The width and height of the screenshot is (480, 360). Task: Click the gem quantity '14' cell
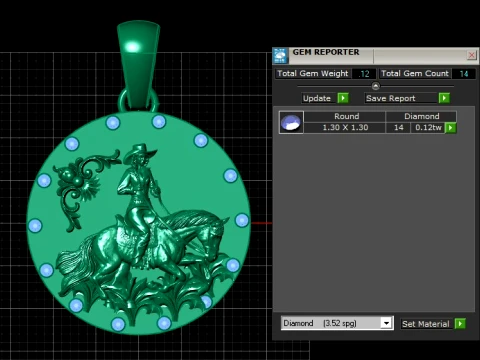398,127
